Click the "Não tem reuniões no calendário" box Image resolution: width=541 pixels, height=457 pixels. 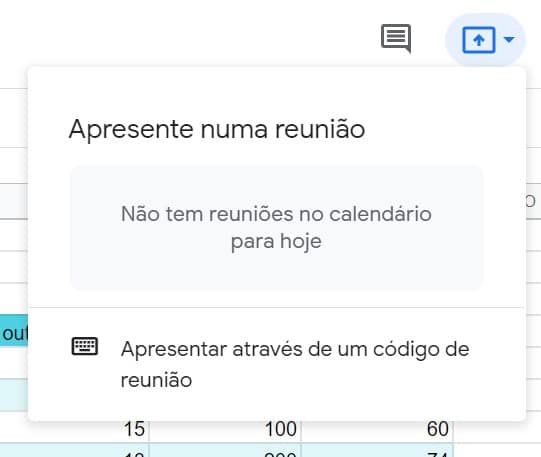[276, 228]
